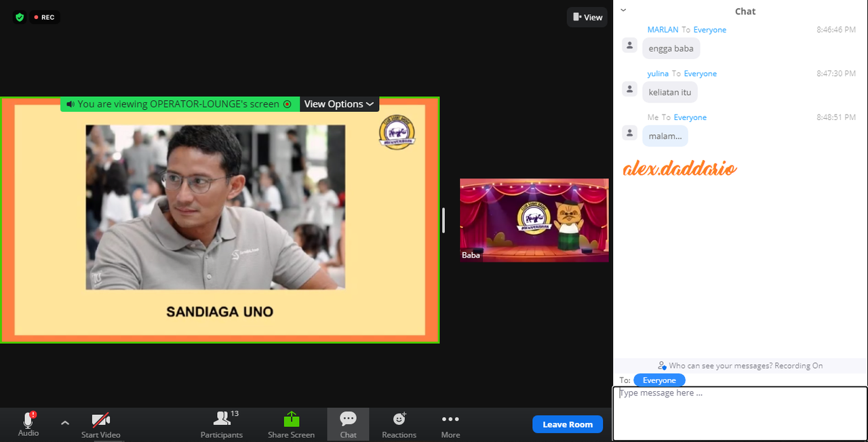
Task: Focus the 'Type message here' input box
Action: [740, 414]
